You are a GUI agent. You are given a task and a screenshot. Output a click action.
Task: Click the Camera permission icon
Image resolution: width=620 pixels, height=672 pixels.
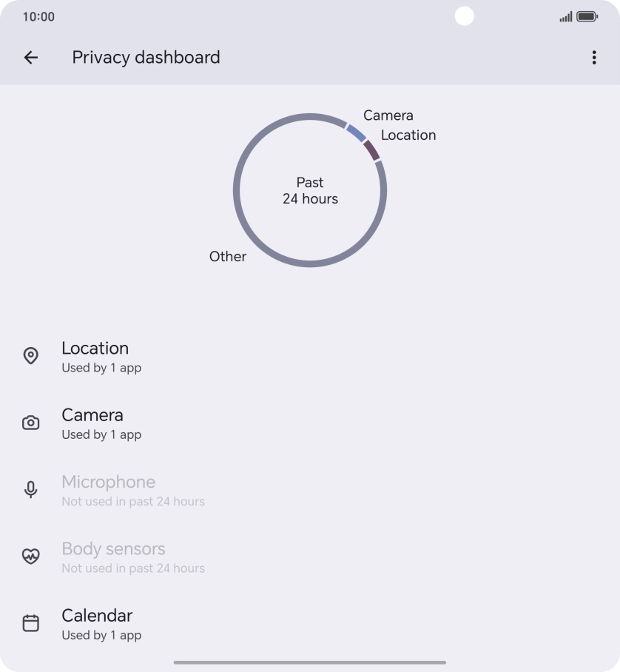click(x=30, y=423)
